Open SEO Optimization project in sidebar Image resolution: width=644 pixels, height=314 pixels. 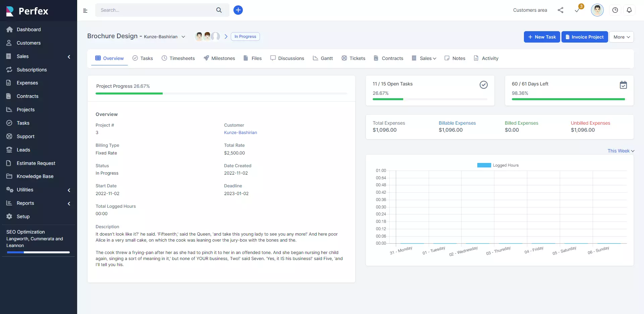pos(25,232)
